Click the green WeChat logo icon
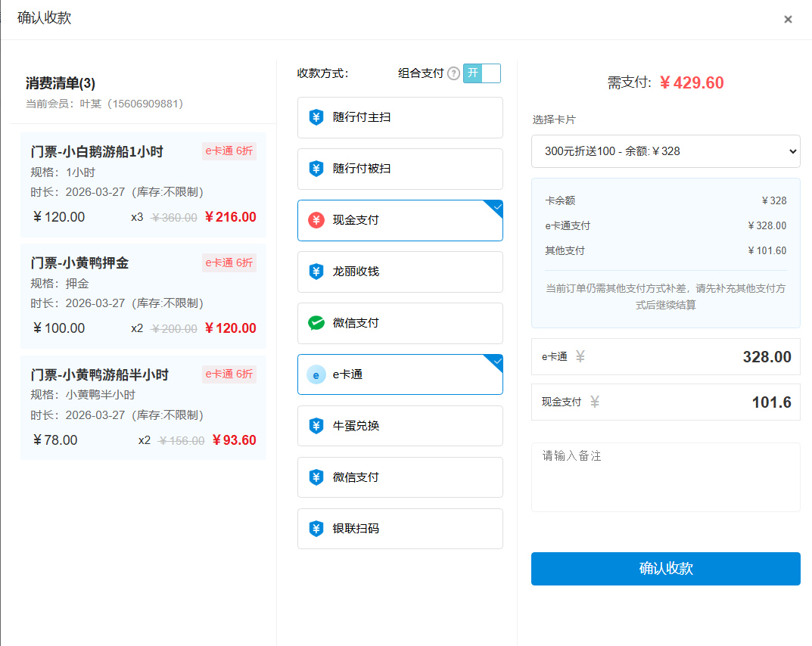The height and width of the screenshot is (646, 812). 316,323
